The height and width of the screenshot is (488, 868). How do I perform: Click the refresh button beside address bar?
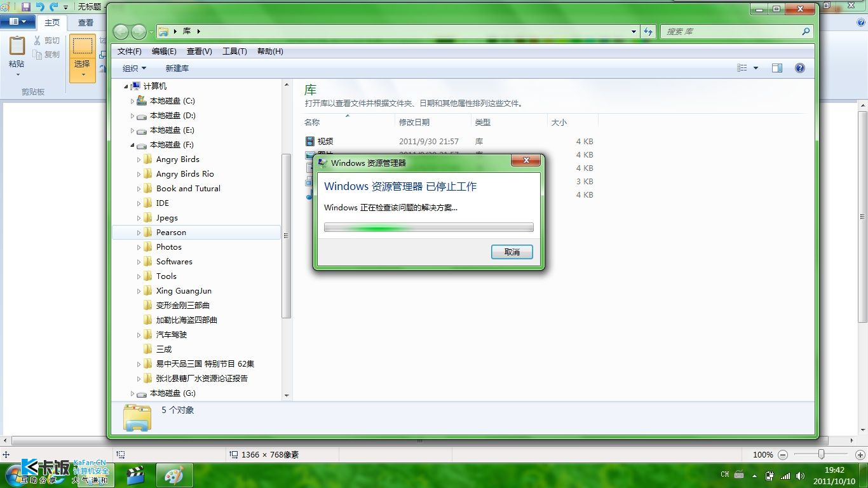648,32
